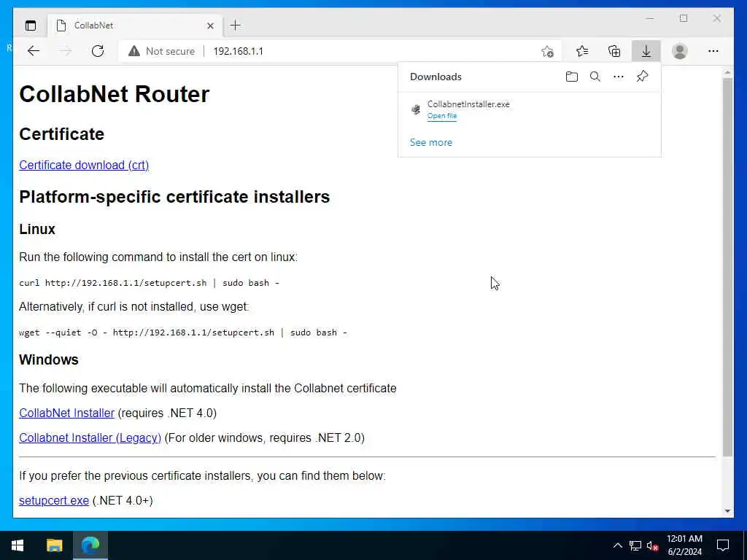Image resolution: width=747 pixels, height=560 pixels.
Task: Open Edge Settings and more menu
Action: click(713, 51)
